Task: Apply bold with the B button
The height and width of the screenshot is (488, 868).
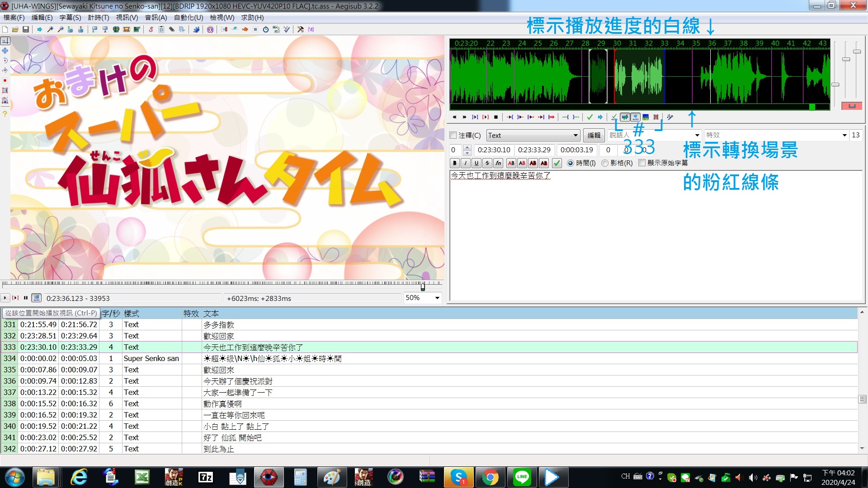Action: (x=455, y=163)
